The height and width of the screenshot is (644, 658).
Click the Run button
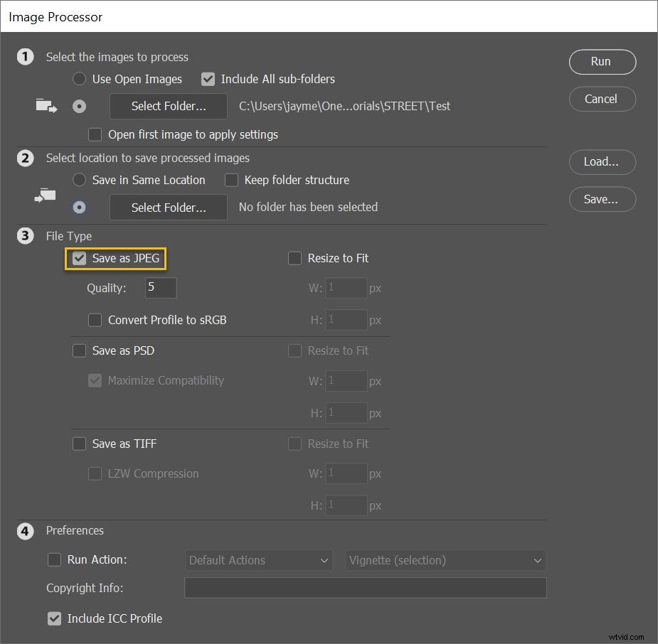(x=602, y=62)
